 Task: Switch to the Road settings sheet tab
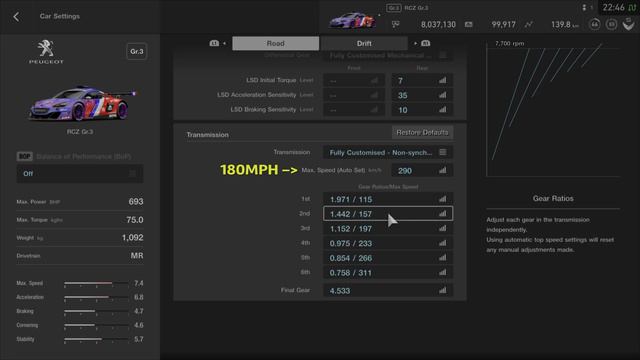pos(276,43)
